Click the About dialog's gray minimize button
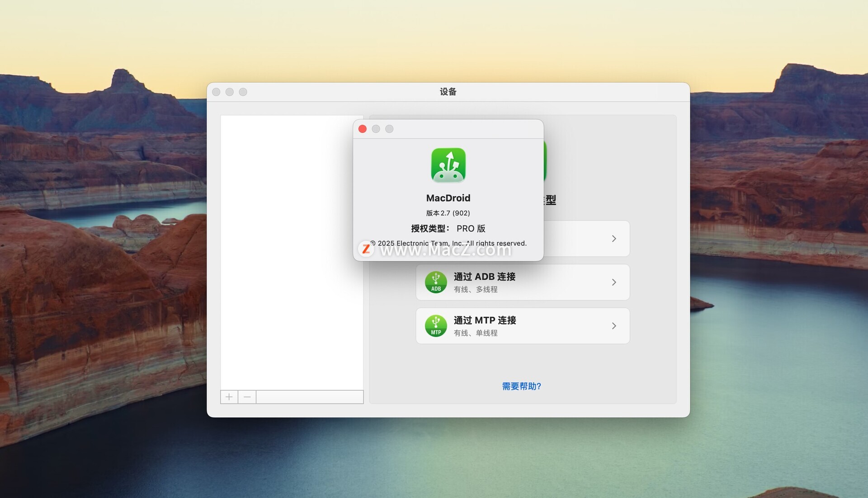The width and height of the screenshot is (868, 498). point(376,129)
